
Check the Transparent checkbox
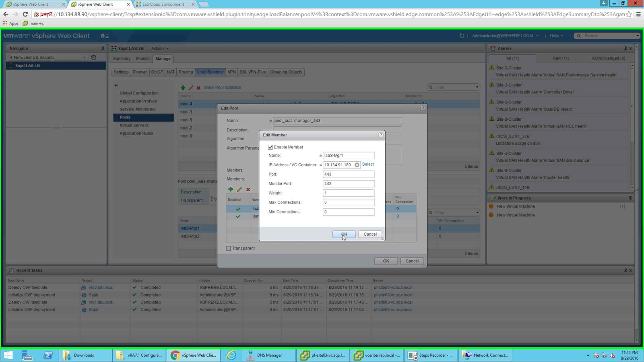tap(229, 249)
